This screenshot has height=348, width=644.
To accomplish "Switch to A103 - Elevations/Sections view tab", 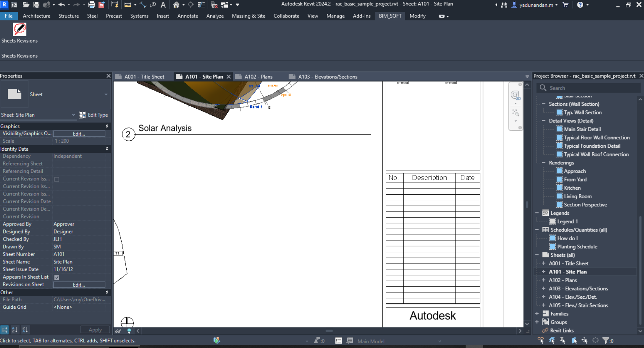I will [328, 77].
